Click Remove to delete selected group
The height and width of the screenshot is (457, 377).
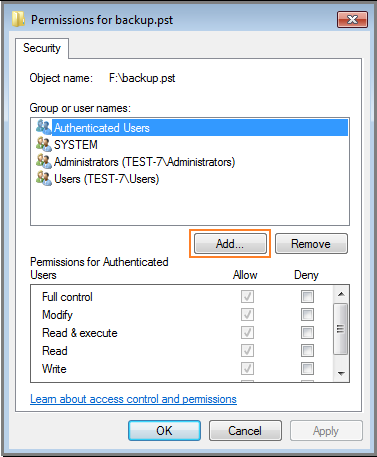(x=311, y=244)
